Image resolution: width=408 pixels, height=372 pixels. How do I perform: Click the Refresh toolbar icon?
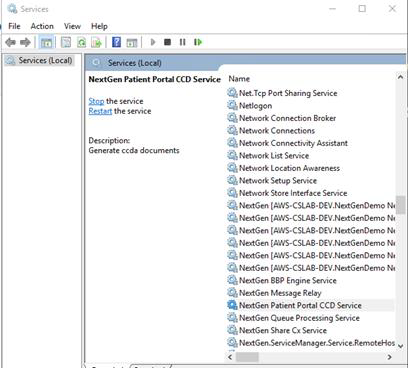pyautogui.click(x=81, y=42)
